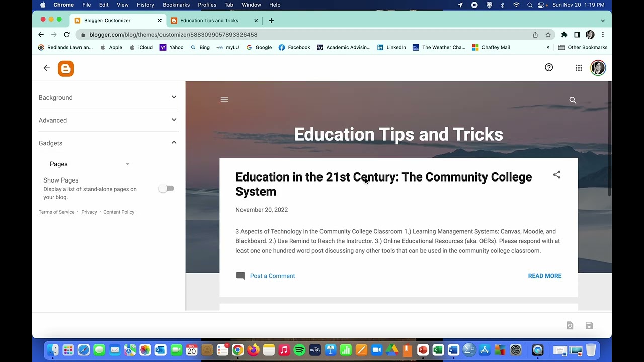Screen dimensions: 644x362
Task: Bookmark this page with the star icon
Action: click(548, 35)
